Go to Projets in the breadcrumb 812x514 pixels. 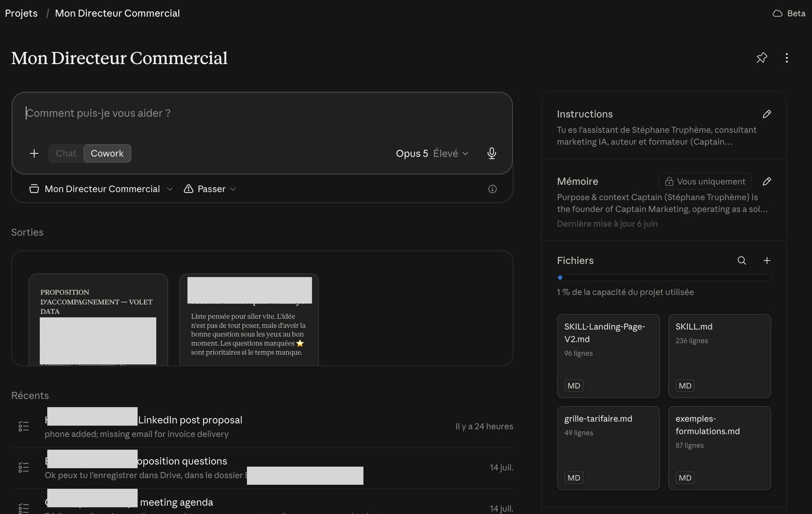pos(21,13)
